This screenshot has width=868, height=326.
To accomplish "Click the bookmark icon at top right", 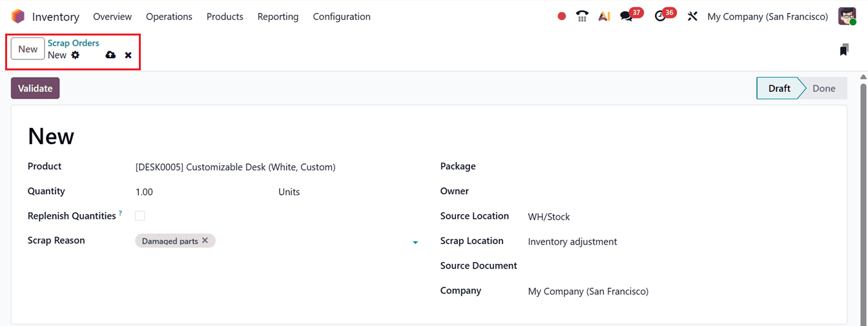I will (844, 50).
